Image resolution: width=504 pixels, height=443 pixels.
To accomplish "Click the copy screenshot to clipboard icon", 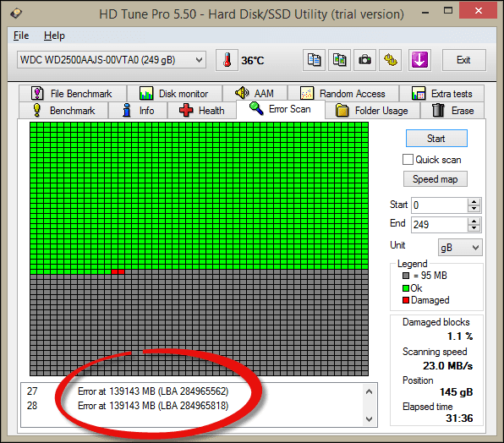I will coord(339,60).
